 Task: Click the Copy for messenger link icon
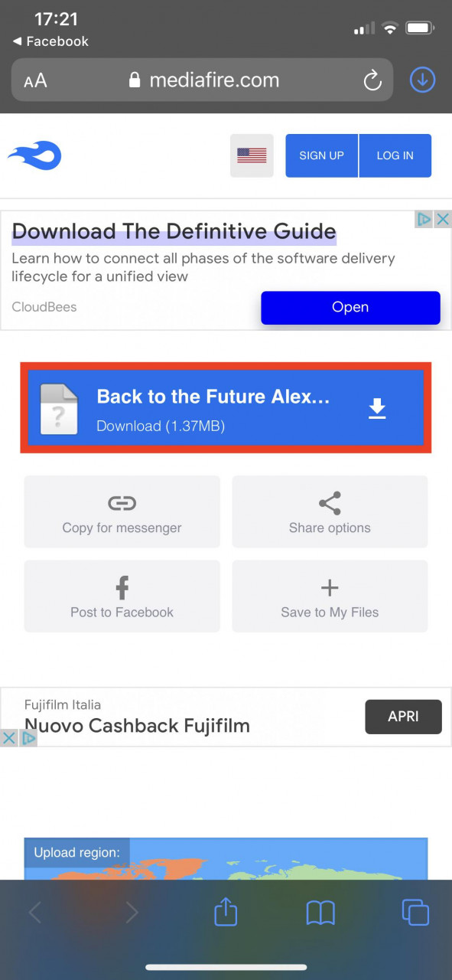tap(122, 503)
